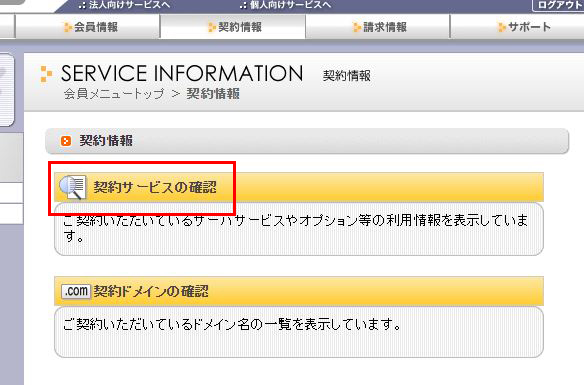This screenshot has height=385, width=584.
Task: Open 契約ドメインの確認 link
Action: pos(151,291)
